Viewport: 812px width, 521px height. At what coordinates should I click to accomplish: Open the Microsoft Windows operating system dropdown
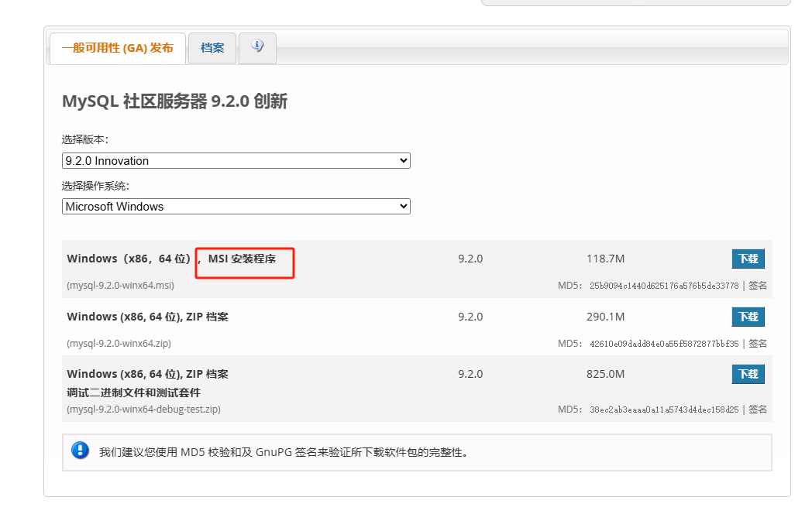coord(236,207)
